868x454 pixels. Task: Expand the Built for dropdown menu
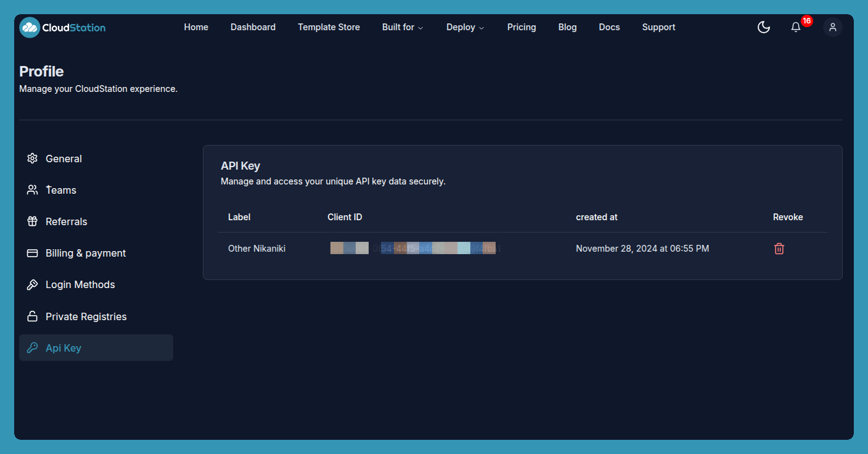click(403, 27)
